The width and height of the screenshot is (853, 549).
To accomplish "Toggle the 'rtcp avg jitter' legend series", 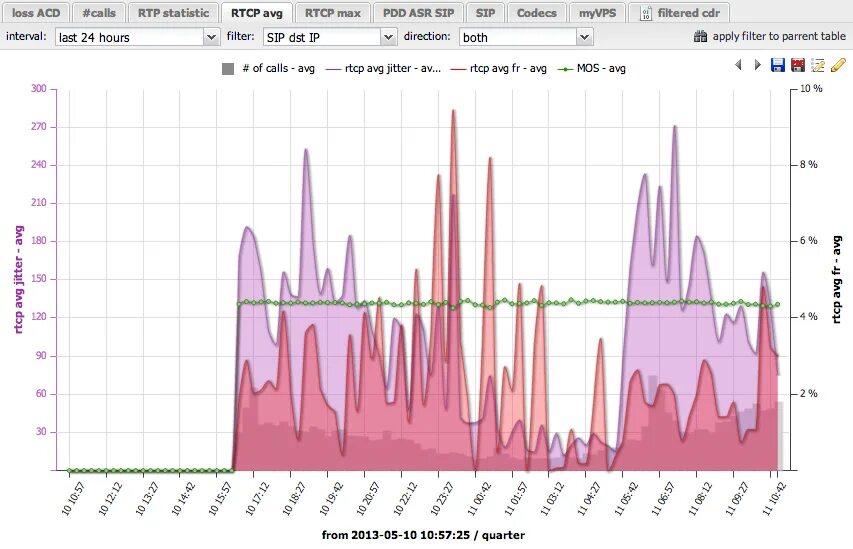I will point(383,69).
